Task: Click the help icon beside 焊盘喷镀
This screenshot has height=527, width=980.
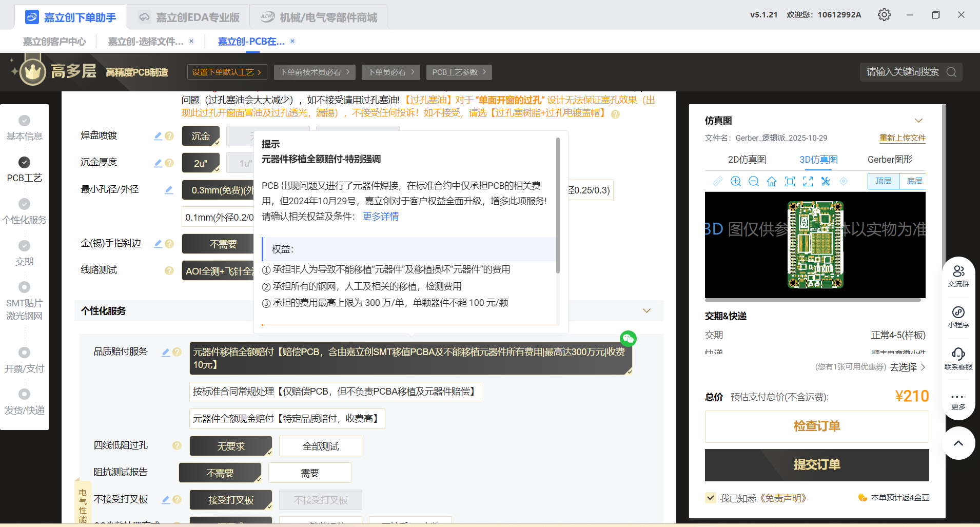Action: click(169, 136)
